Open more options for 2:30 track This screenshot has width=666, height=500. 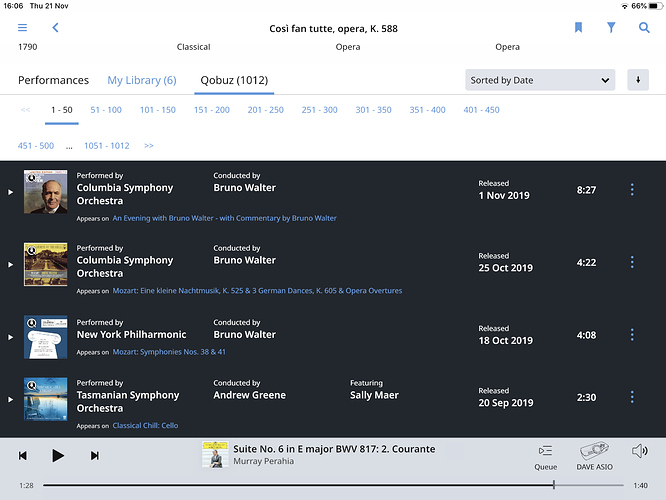click(632, 397)
